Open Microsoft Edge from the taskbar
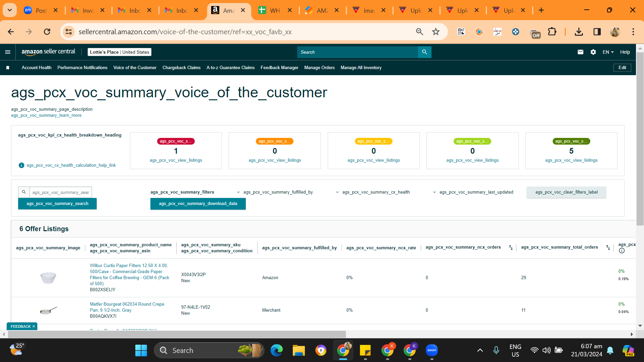644x362 pixels. point(276,350)
